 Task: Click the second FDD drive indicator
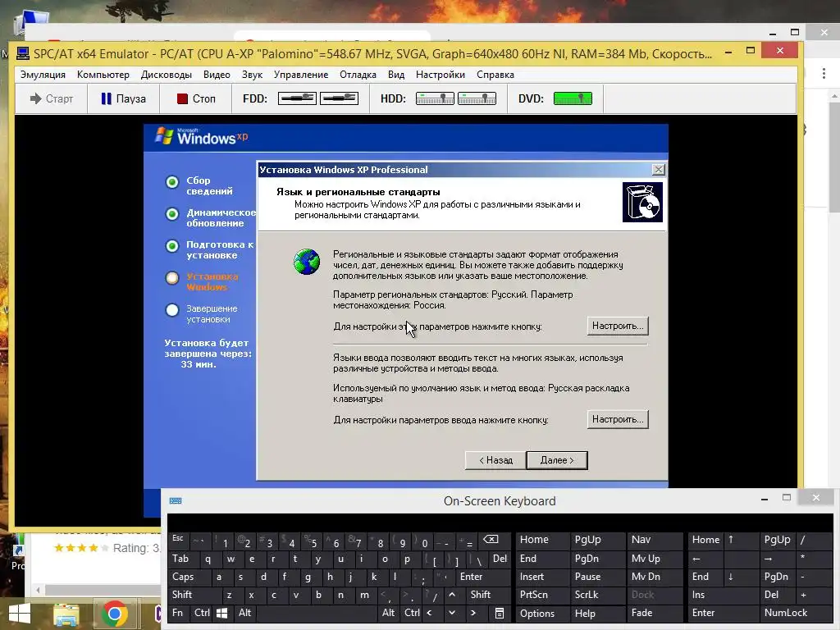[339, 98]
